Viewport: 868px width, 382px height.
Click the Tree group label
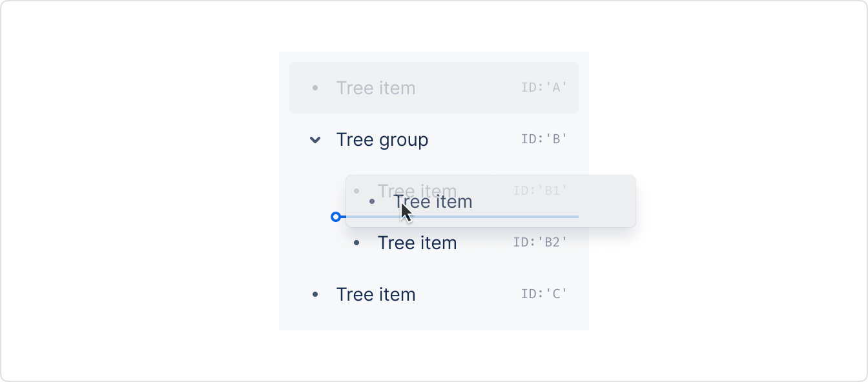coord(382,140)
